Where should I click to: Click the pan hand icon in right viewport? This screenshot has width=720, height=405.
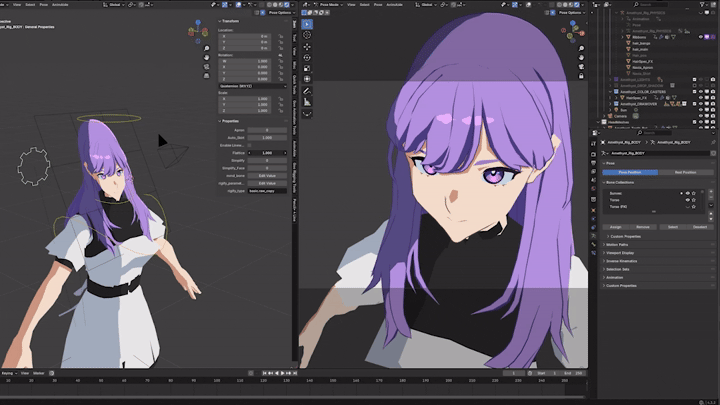tap(581, 58)
